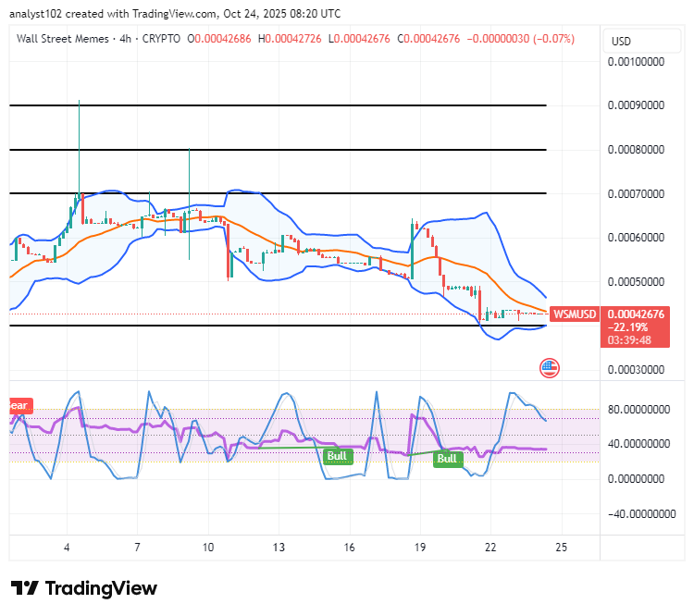The image size is (694, 616).
Task: Click price axis label 0.00050000
Action: (636, 282)
